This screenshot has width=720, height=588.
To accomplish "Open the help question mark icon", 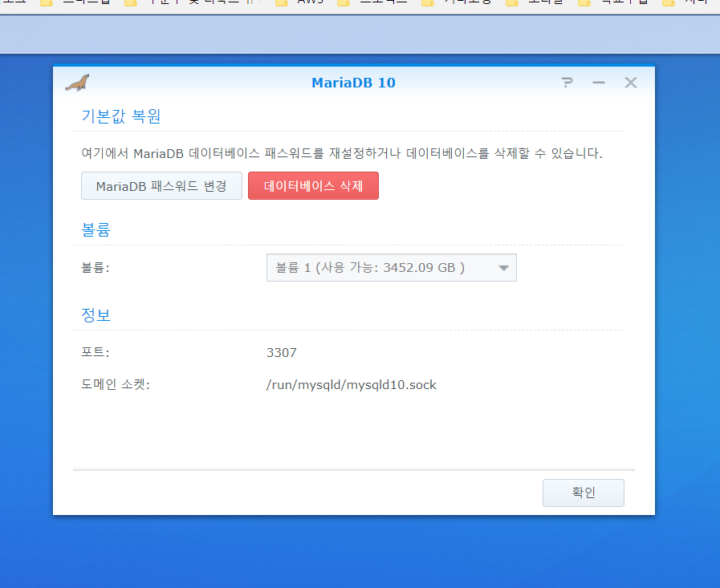I will point(567,83).
